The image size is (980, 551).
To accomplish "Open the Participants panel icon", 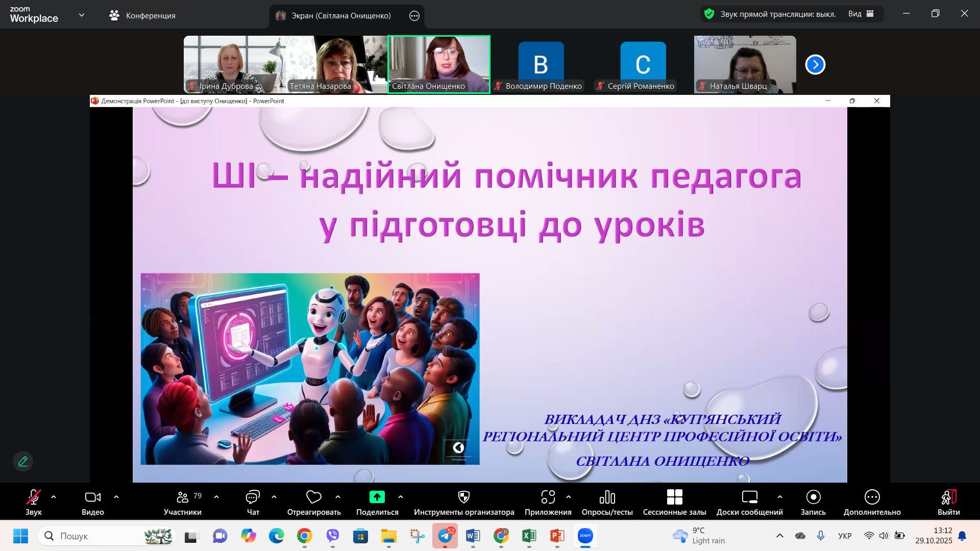I will 183,497.
